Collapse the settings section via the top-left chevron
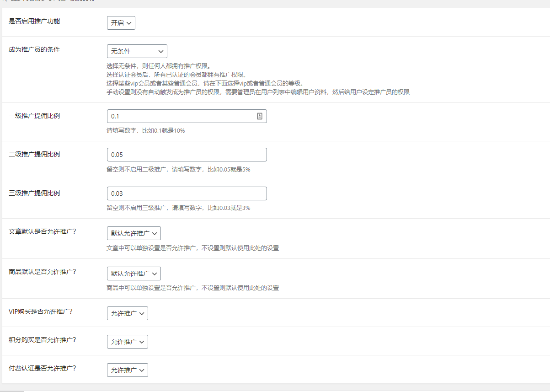The width and height of the screenshot is (550, 392). [x=4, y=1]
